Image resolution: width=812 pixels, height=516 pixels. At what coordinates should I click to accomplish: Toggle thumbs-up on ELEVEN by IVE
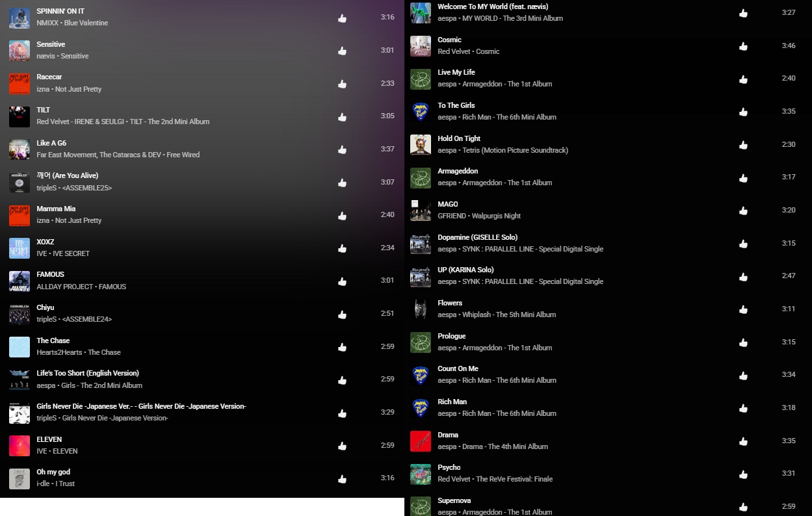342,446
